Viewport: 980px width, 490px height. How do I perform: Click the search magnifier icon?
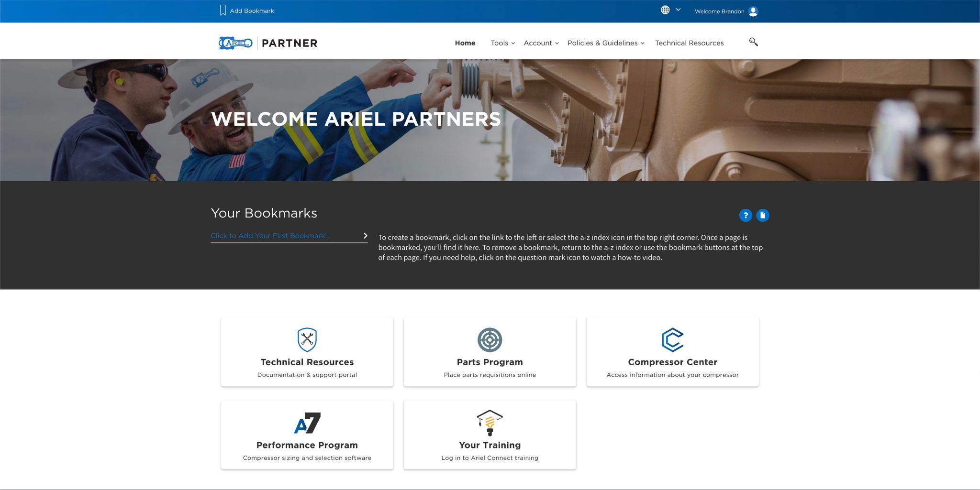point(753,42)
